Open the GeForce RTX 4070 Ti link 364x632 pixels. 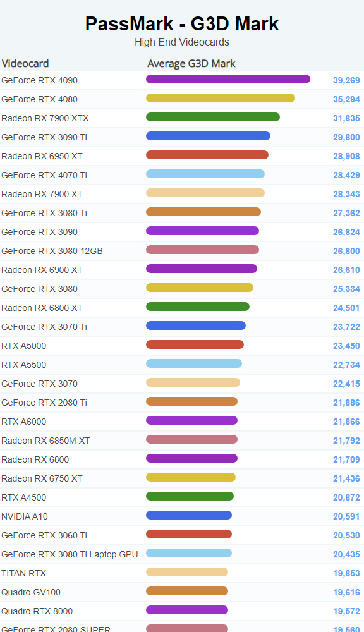[x=44, y=175]
